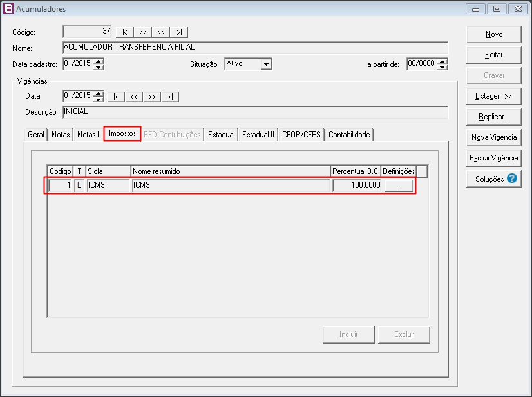The width and height of the screenshot is (532, 397).
Task: Click the Vigências Data field showing 01/2015
Action: (78, 96)
